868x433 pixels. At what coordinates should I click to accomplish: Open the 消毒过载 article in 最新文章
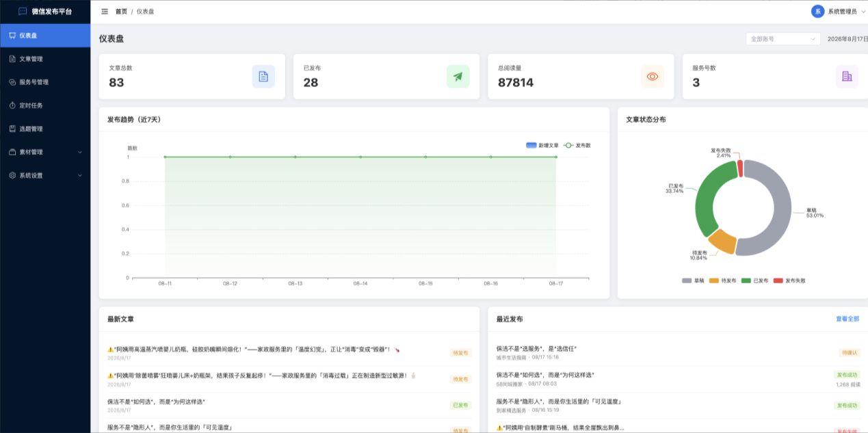click(x=262, y=375)
